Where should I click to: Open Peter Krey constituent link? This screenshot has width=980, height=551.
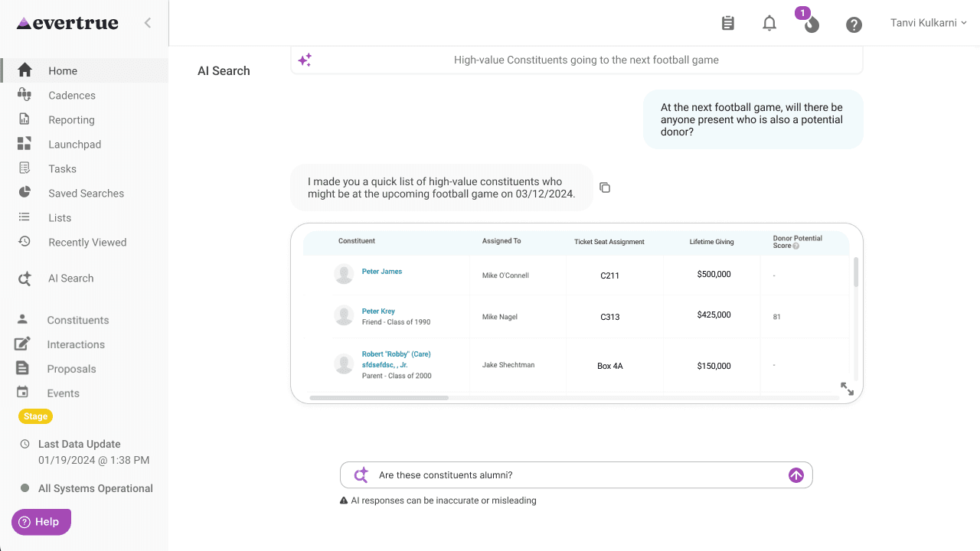(378, 311)
